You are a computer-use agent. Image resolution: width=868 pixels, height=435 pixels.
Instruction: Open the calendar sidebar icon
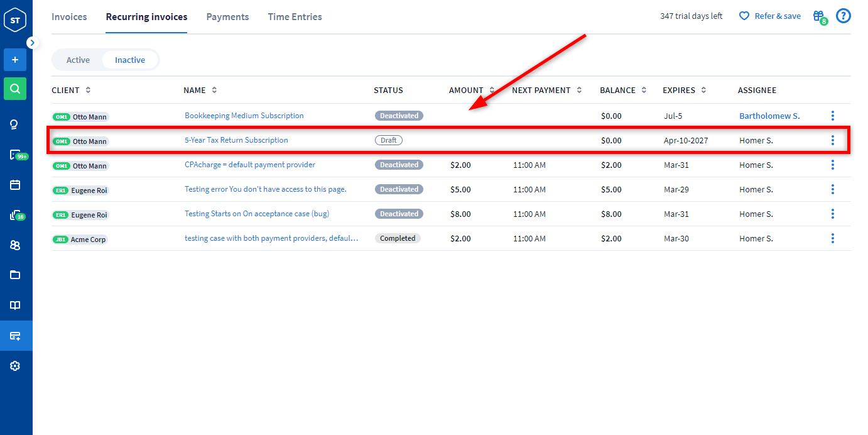(15, 185)
